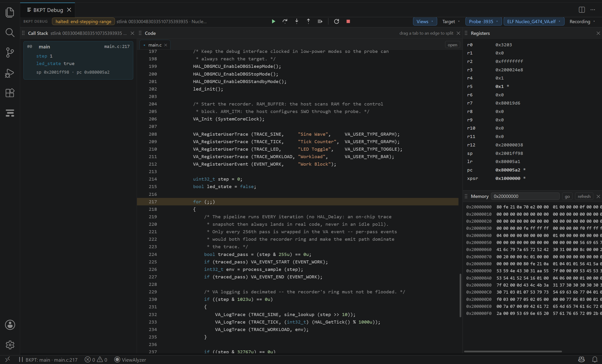Click the ViewAlyzer status bar item

130,360
